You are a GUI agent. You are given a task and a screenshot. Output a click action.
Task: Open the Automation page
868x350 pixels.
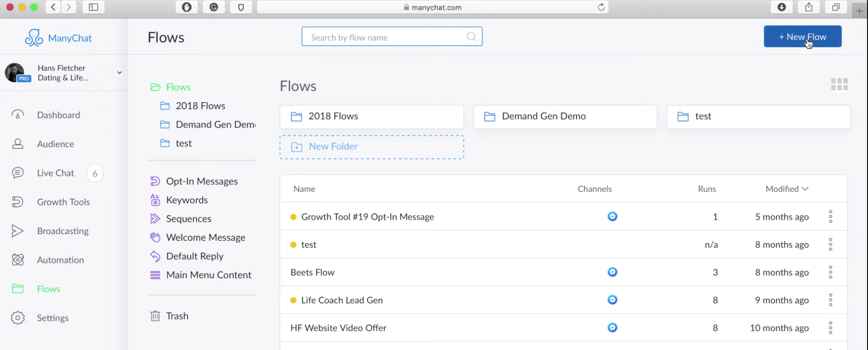[60, 260]
